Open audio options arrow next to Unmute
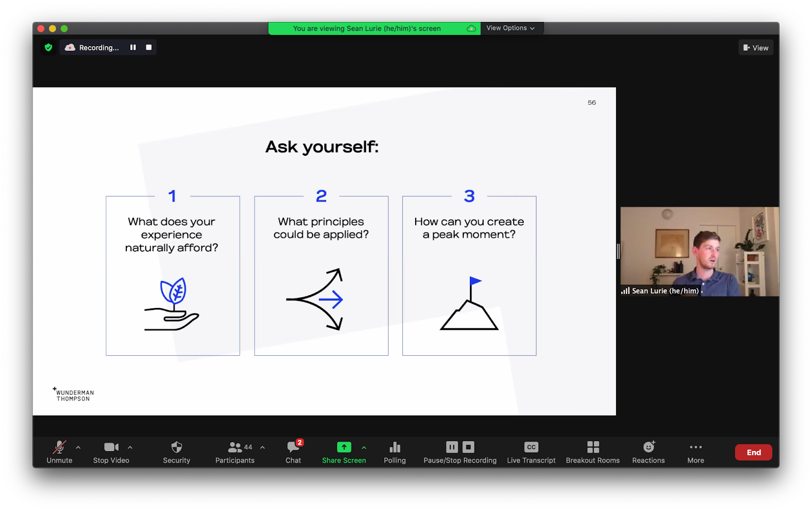Screen dimensions: 812x511 (x=78, y=448)
